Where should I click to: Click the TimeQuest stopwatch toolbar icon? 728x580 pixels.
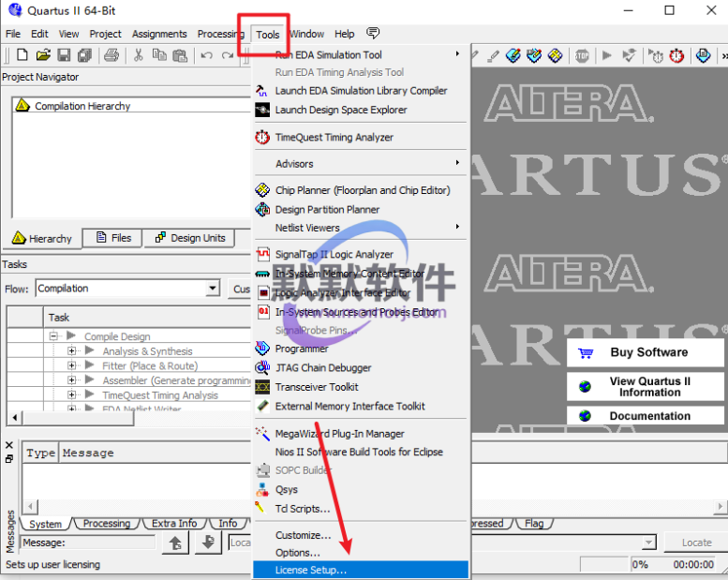[x=676, y=56]
